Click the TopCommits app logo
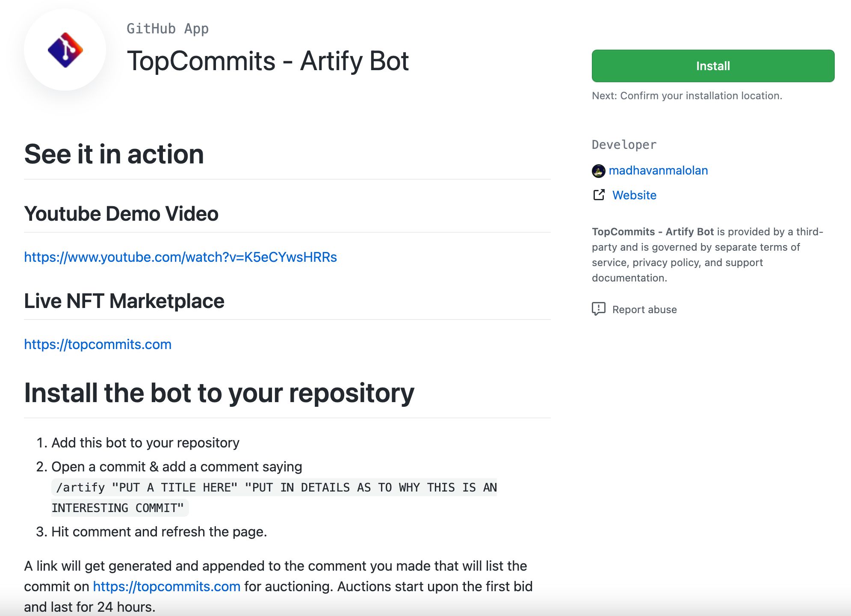The width and height of the screenshot is (851, 616). 65,50
